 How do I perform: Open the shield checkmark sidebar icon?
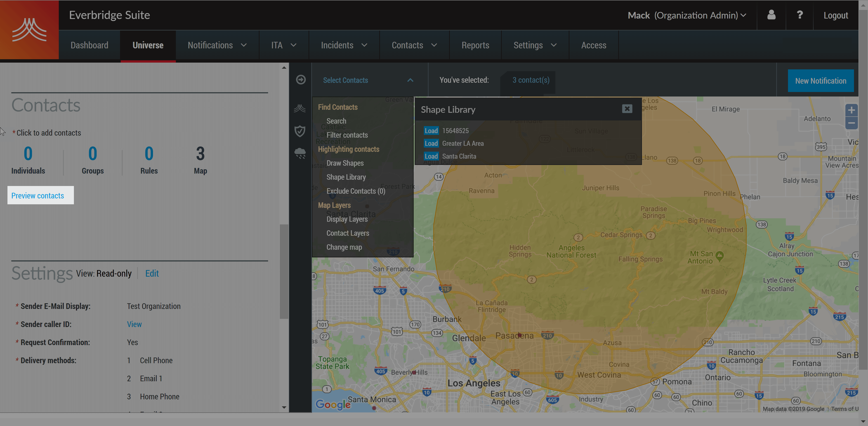pos(300,131)
